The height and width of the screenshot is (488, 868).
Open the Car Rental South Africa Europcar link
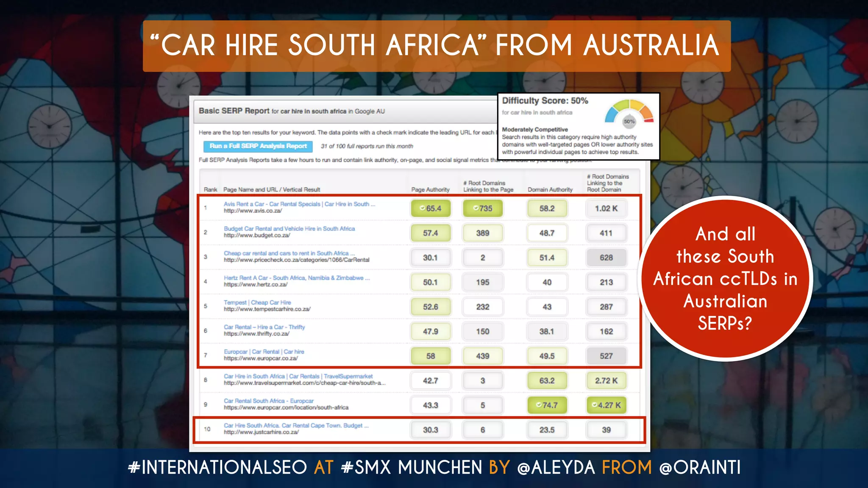(269, 401)
